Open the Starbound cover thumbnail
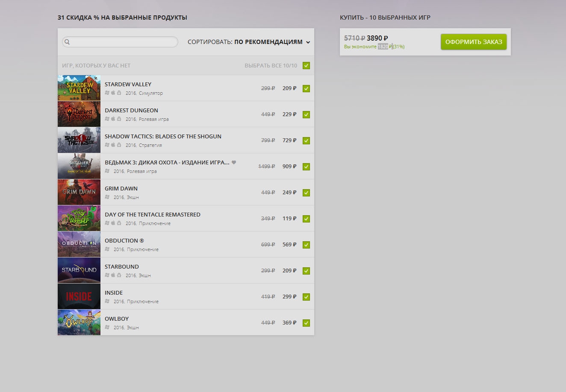566x392 pixels. [x=79, y=270]
